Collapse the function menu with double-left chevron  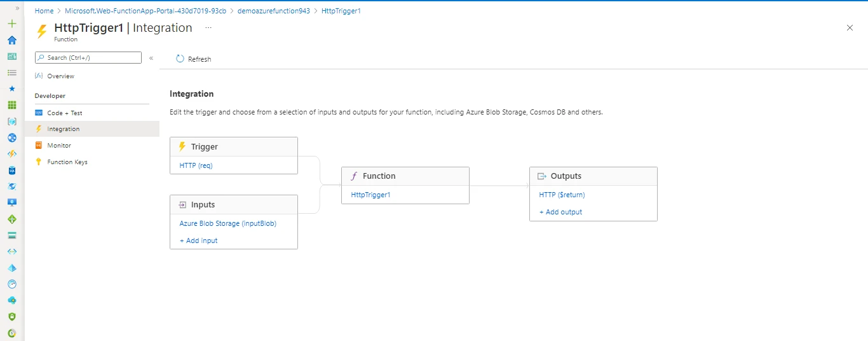pos(151,58)
